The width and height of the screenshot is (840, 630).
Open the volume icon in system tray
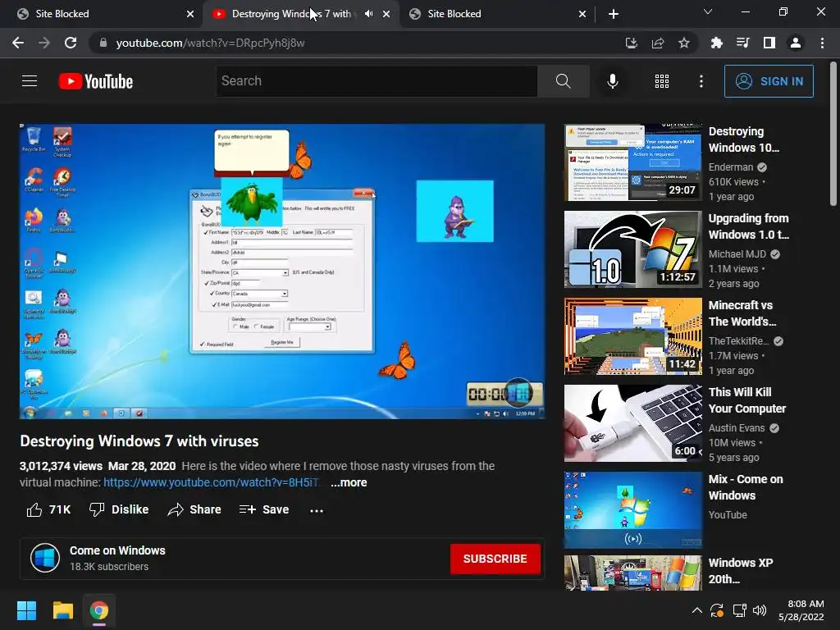[759, 610]
